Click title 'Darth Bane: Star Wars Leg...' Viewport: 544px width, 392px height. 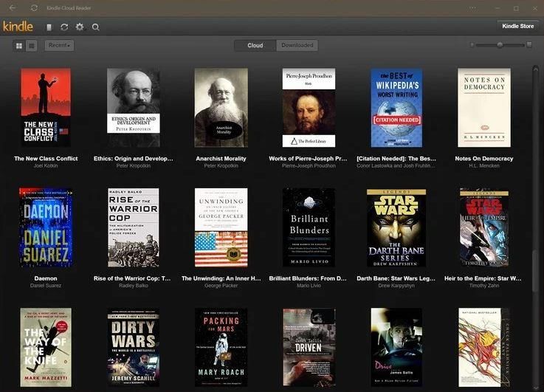coord(396,278)
